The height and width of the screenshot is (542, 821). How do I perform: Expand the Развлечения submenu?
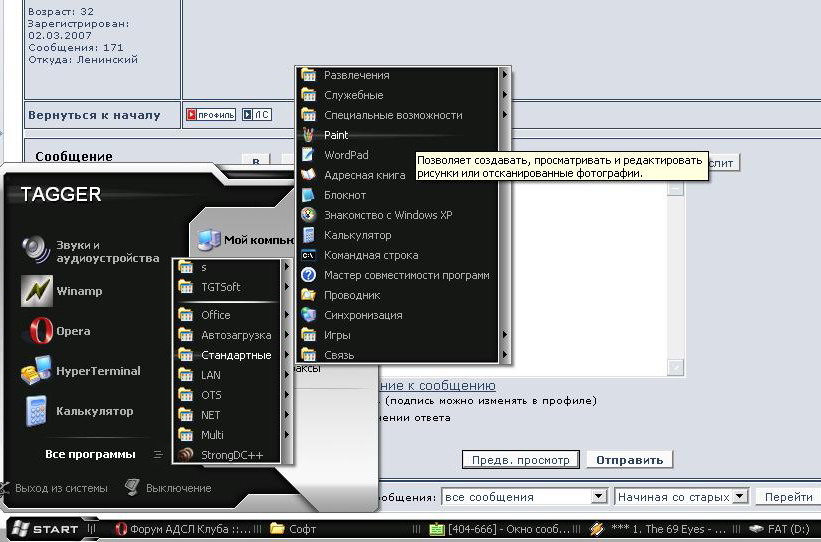(403, 75)
